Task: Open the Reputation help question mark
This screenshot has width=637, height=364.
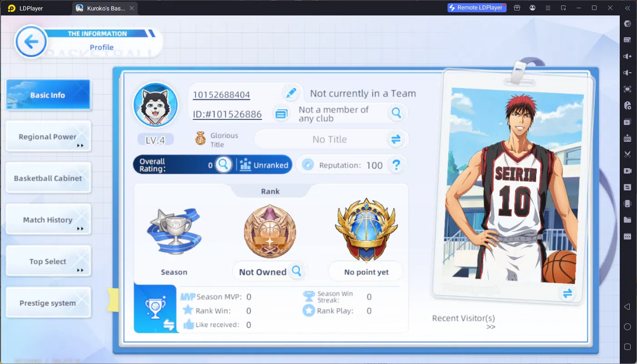Action: [x=396, y=165]
